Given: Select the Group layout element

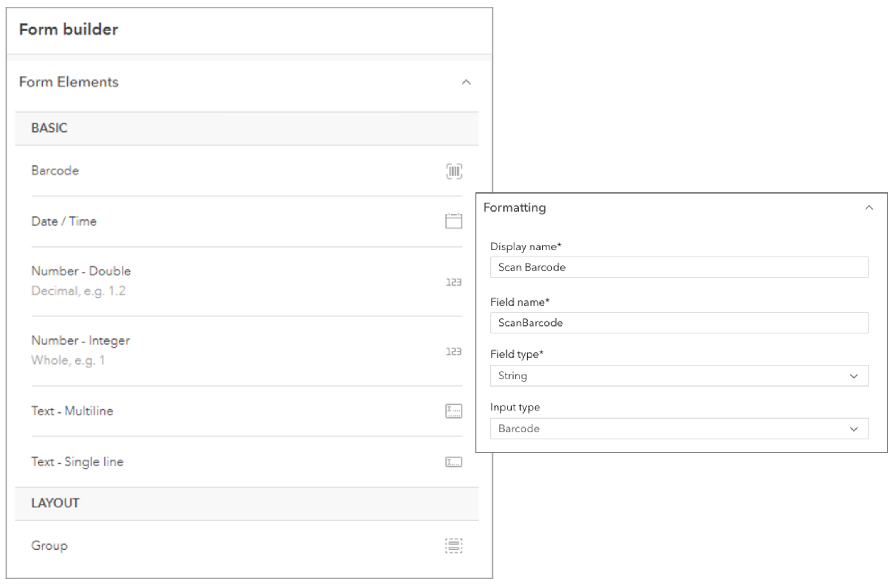Looking at the screenshot, I should (50, 546).
